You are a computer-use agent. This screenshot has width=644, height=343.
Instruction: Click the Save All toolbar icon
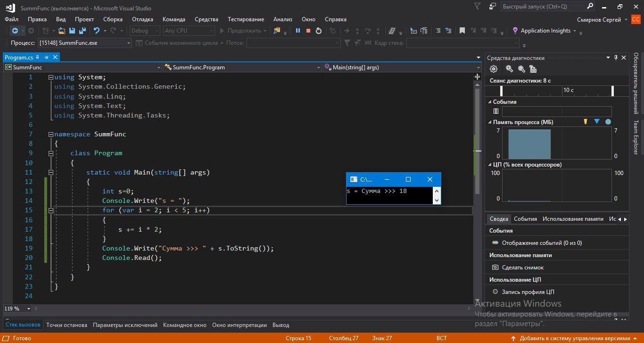click(83, 31)
